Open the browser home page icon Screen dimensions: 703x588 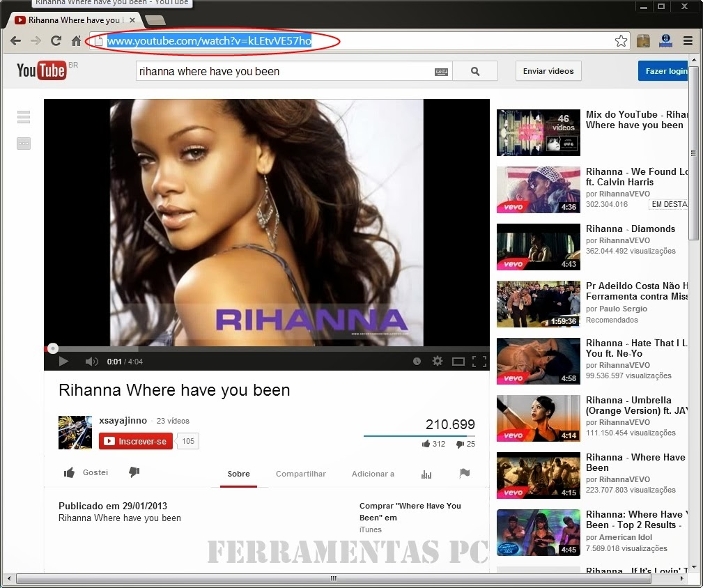pos(76,41)
